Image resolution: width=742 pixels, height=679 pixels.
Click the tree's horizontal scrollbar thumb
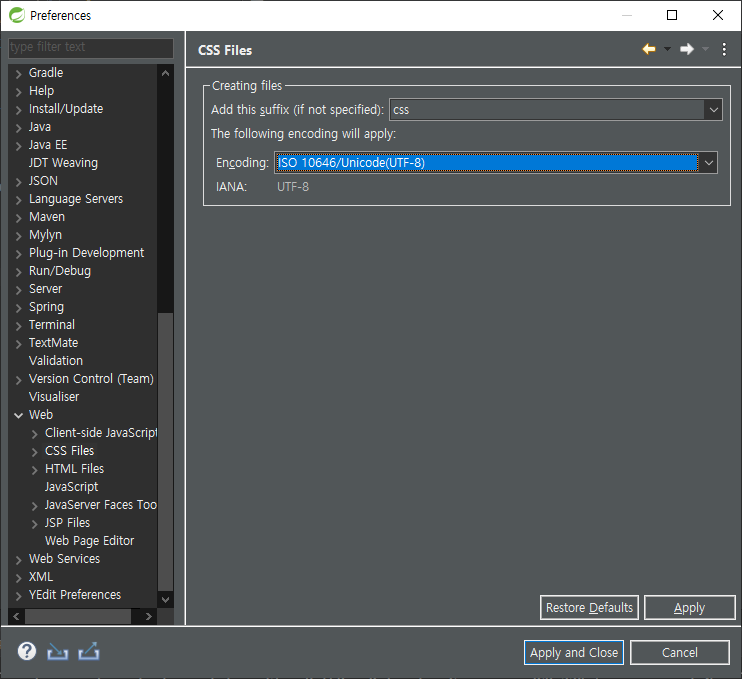(x=78, y=616)
